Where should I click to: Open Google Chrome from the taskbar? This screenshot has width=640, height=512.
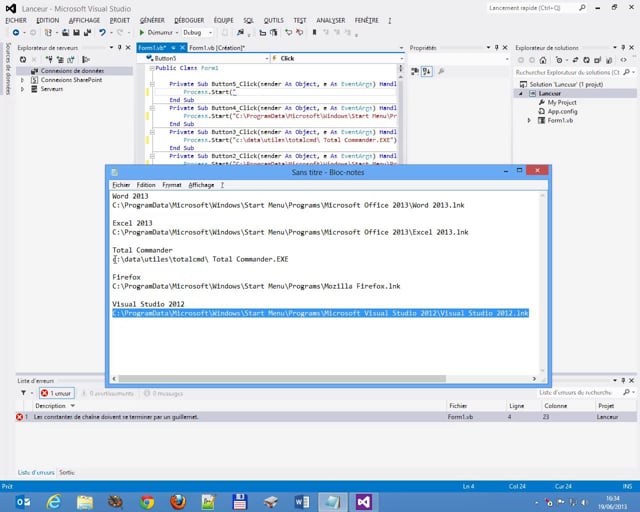[x=147, y=502]
